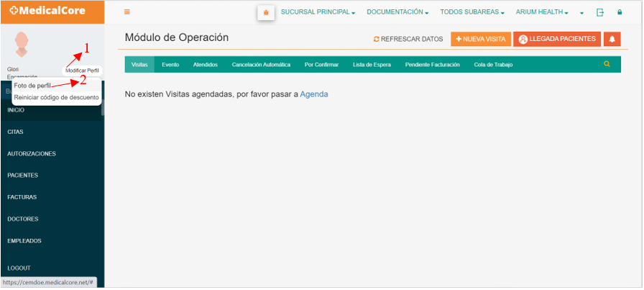The height and width of the screenshot is (290, 644).
Task: Click the orange bug report icon
Action: pyautogui.click(x=266, y=12)
